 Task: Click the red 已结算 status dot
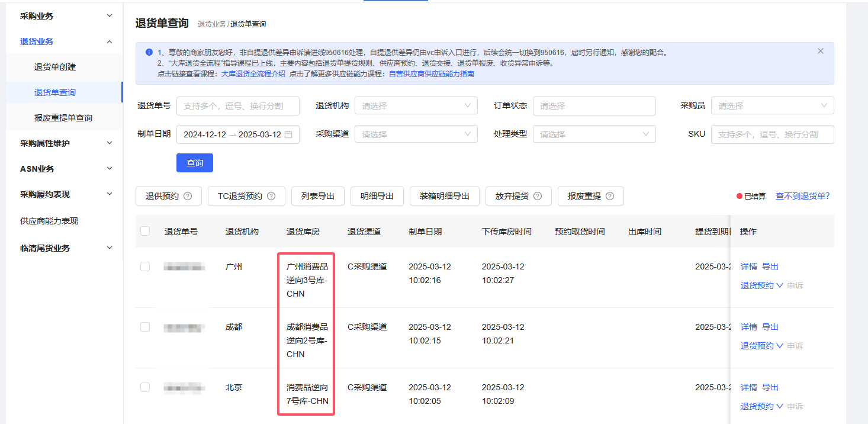tap(739, 196)
